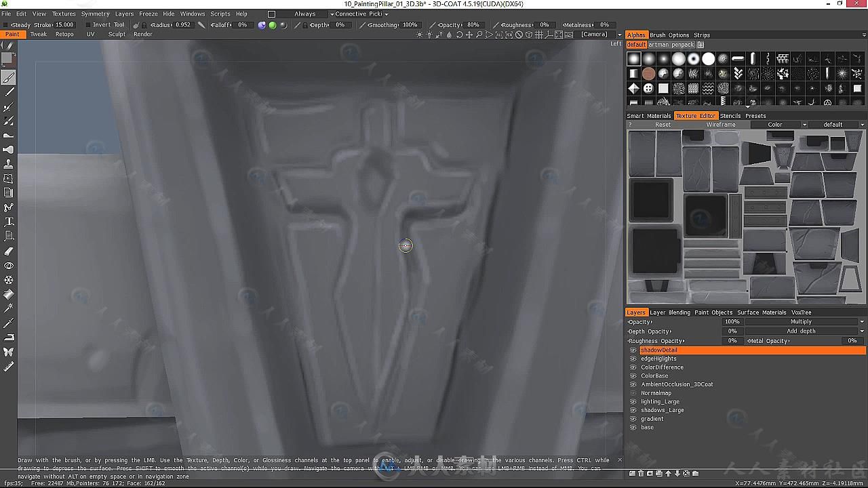
Task: Toggle the Steady Stroke checkbox
Action: (x=7, y=25)
